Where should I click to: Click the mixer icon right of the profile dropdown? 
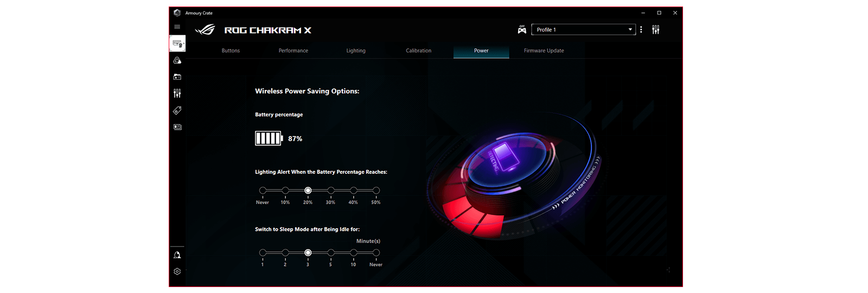pos(656,30)
